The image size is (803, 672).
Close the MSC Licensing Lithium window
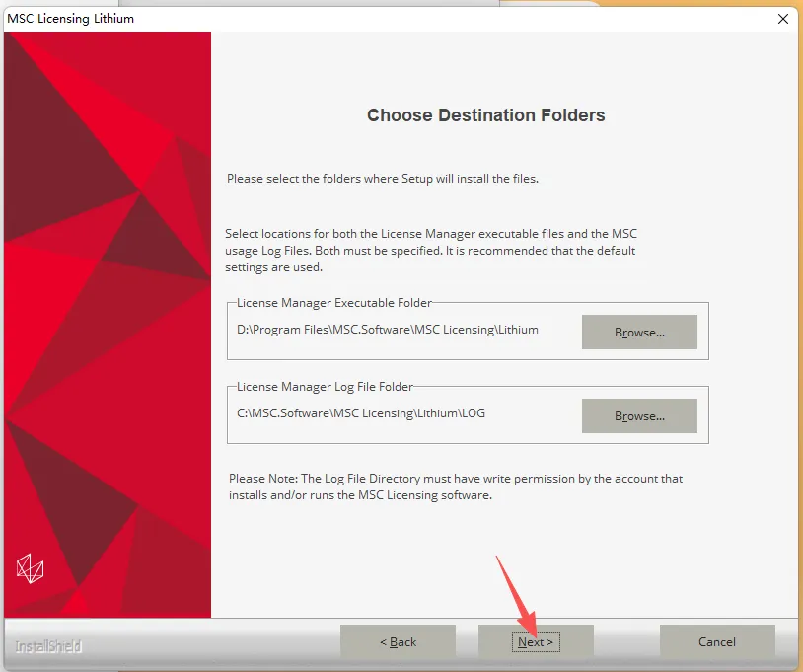(782, 19)
